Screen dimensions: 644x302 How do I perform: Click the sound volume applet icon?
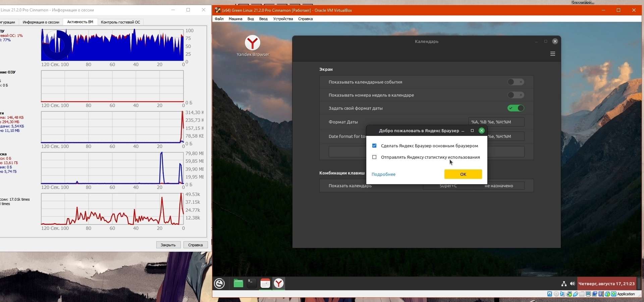coord(572,284)
